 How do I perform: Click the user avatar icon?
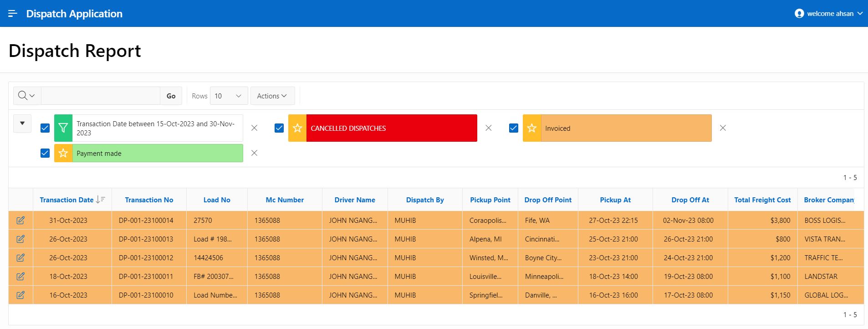(x=799, y=14)
